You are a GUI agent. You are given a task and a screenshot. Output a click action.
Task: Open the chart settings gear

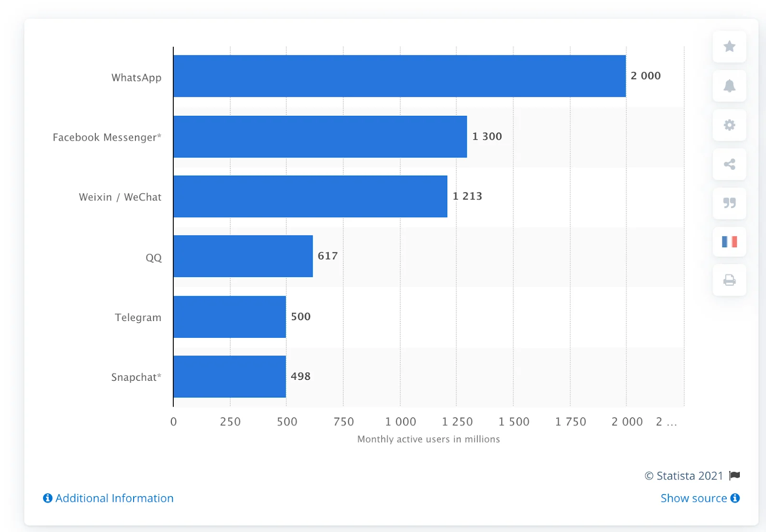coord(729,125)
